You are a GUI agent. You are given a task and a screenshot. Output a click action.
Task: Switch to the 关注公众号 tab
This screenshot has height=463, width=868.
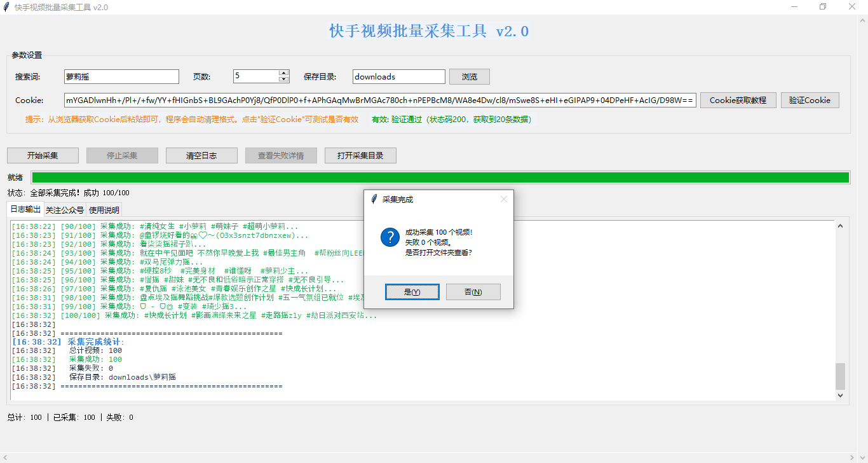click(65, 210)
